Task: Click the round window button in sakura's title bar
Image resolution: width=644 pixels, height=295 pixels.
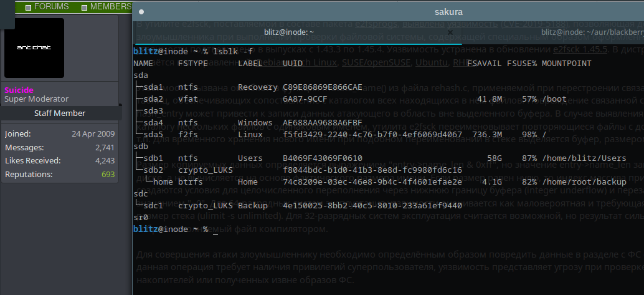Action: point(141,12)
